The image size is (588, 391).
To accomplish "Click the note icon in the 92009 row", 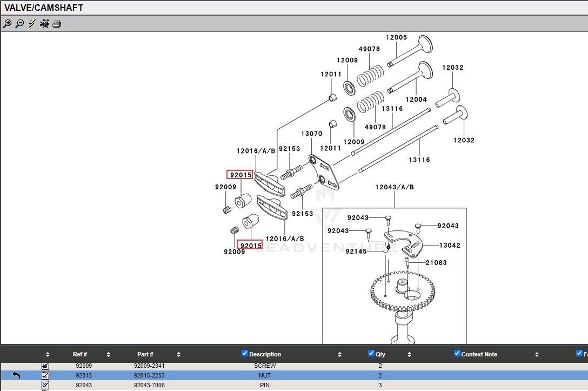I will tap(45, 366).
